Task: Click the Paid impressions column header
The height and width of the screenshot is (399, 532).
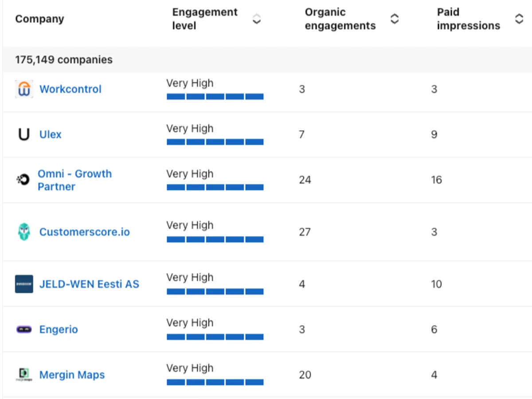Action: click(469, 19)
